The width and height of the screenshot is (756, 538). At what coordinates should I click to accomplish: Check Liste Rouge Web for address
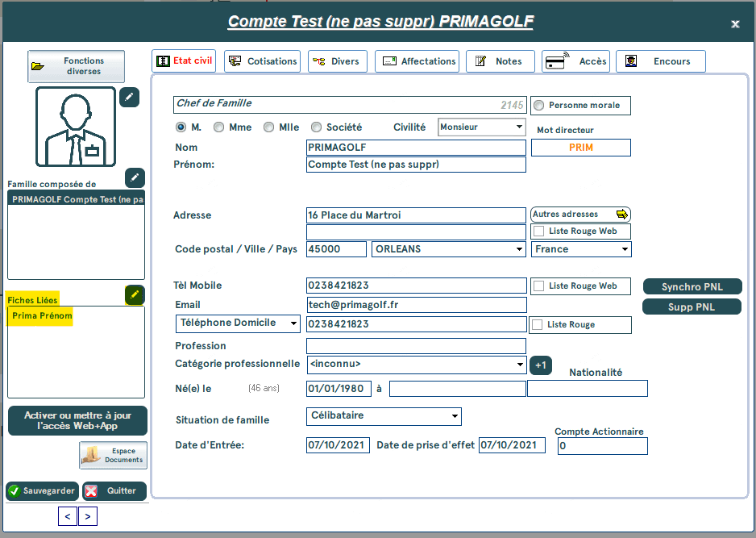(539, 231)
